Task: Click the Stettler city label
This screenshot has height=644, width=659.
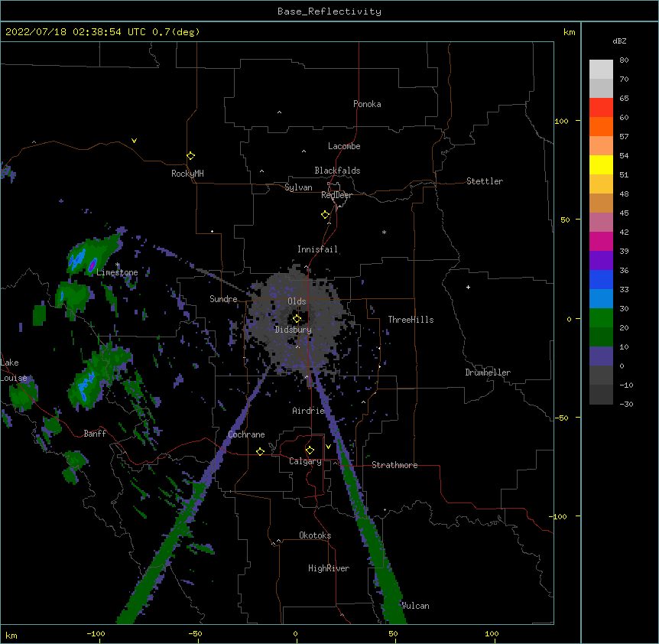Action: pyautogui.click(x=485, y=181)
